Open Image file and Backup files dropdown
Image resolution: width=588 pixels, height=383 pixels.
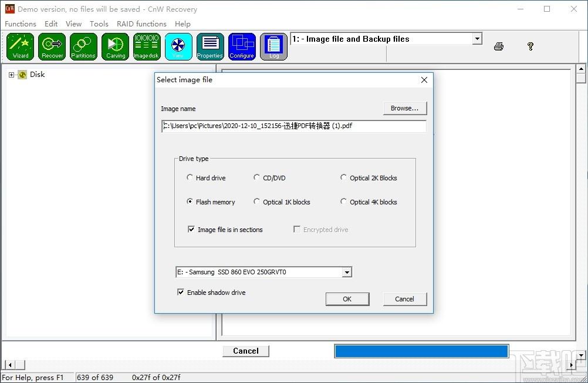click(x=477, y=39)
